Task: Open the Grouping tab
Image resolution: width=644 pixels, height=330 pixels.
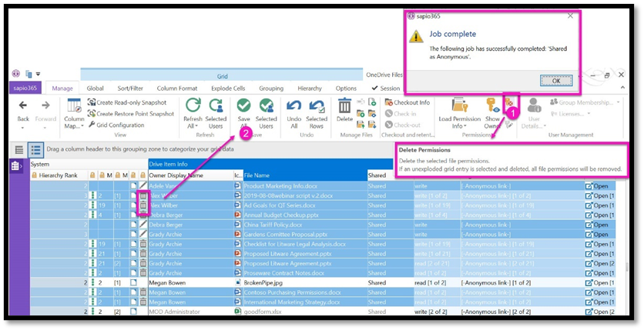Action: click(271, 88)
